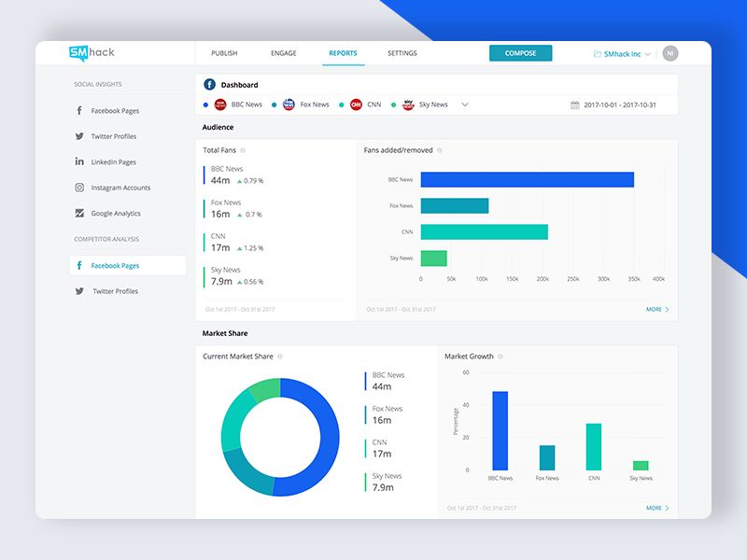
Task: Toggle BBC News page in dashboard legend
Action: [239, 105]
